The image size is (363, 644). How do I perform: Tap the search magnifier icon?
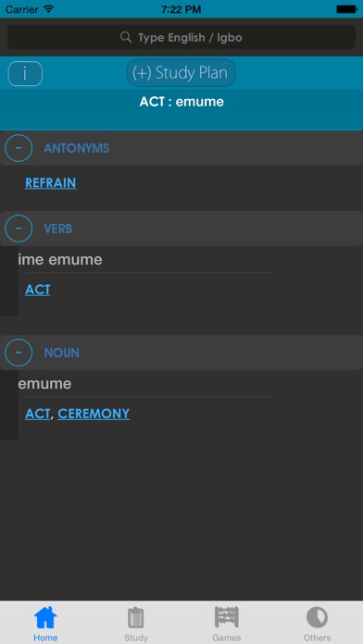coord(126,37)
